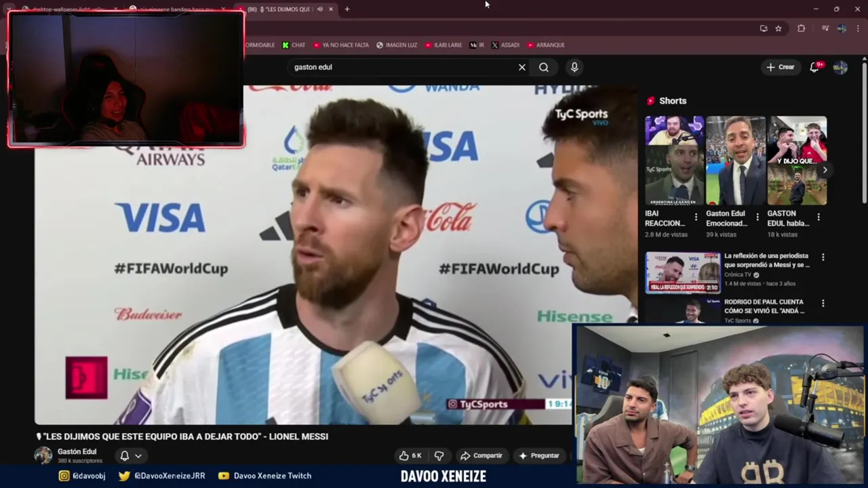Open the media control icon in Chrome toolbar

point(825,28)
